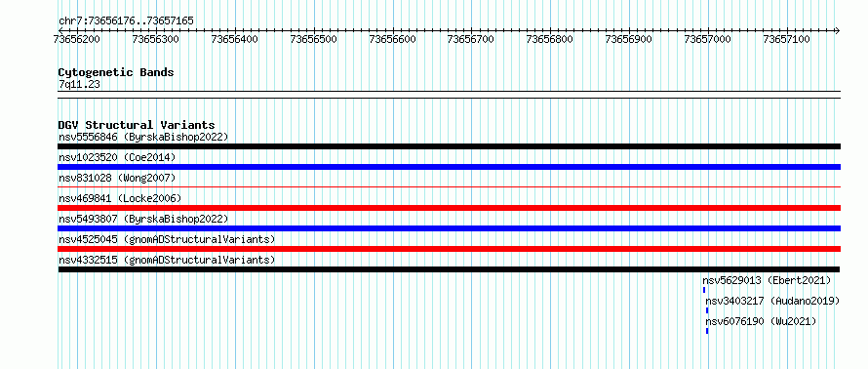Open variant label nsv6076190 (Wu2021)
868x369 pixels.
[x=761, y=321]
